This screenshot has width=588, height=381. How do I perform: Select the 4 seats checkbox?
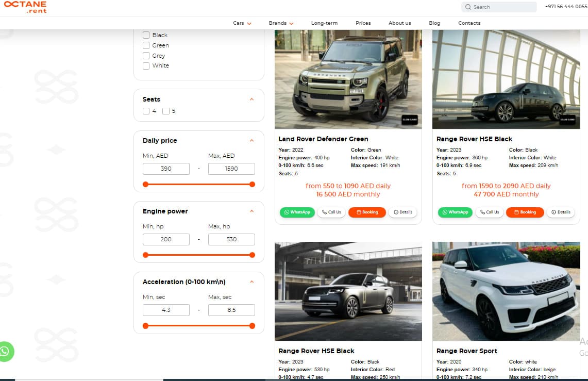(x=146, y=111)
